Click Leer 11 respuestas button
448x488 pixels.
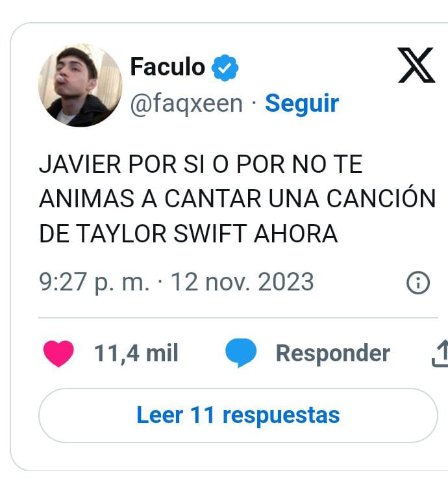[x=238, y=415]
